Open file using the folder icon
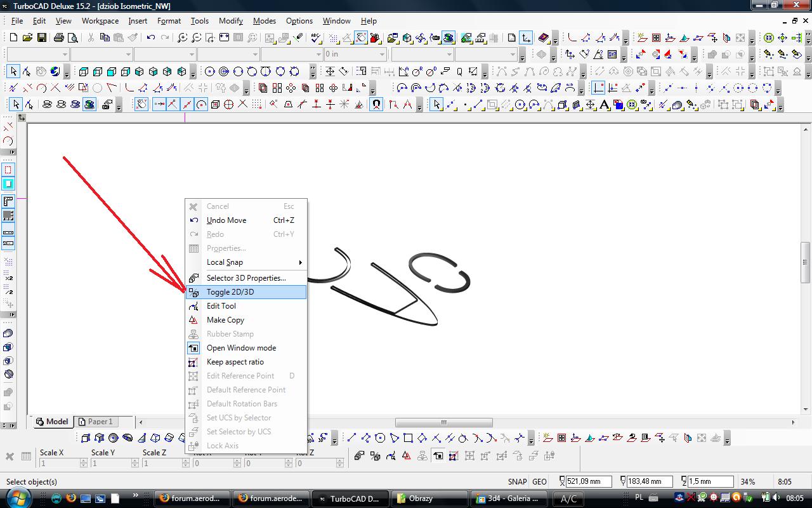Viewport: 812px width, 508px height. pyautogui.click(x=27, y=38)
